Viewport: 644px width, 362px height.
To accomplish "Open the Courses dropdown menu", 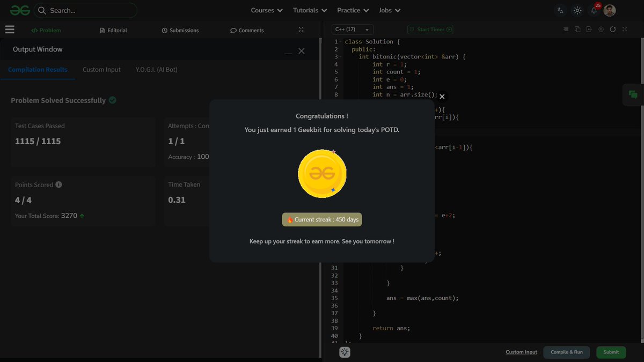I will pyautogui.click(x=267, y=10).
